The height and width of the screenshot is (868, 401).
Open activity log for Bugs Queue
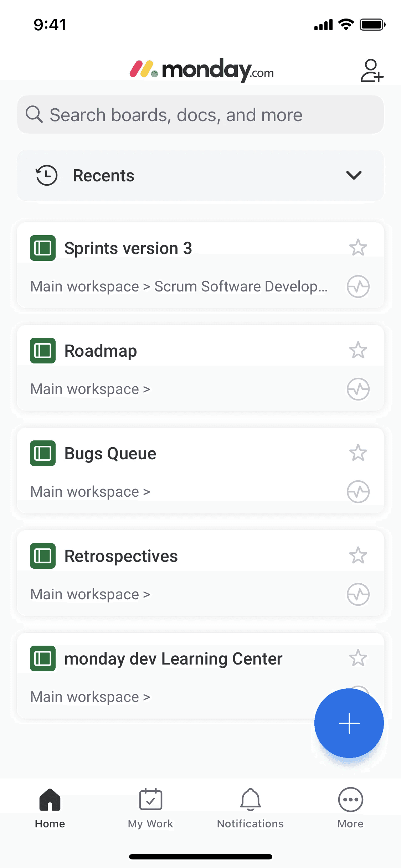click(x=358, y=492)
